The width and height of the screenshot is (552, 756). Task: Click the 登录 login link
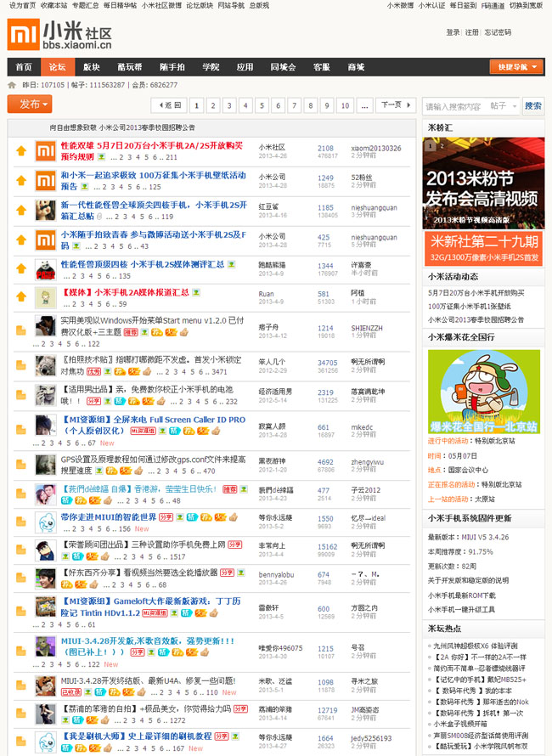click(x=453, y=32)
